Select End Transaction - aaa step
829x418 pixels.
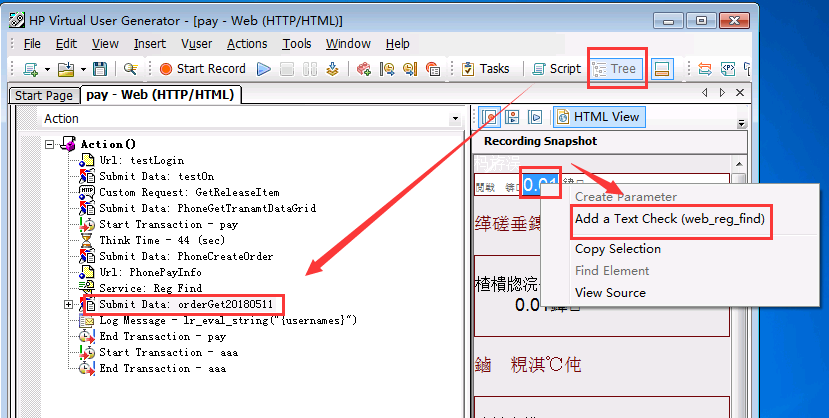[x=163, y=368]
